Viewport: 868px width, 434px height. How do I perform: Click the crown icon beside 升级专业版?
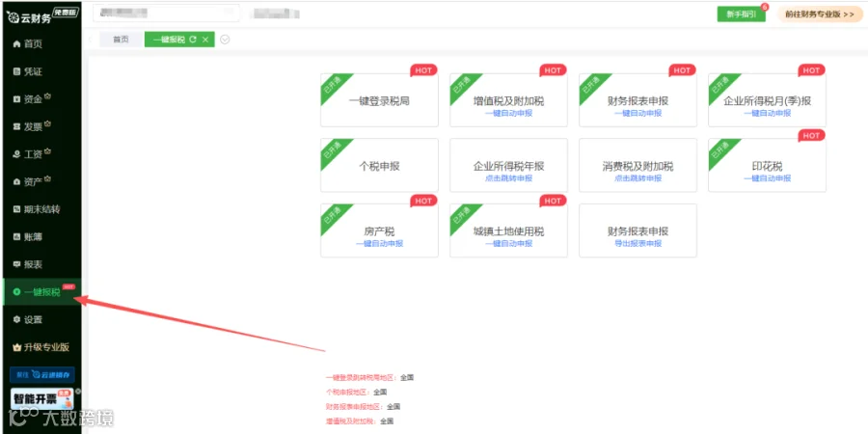tap(16, 347)
